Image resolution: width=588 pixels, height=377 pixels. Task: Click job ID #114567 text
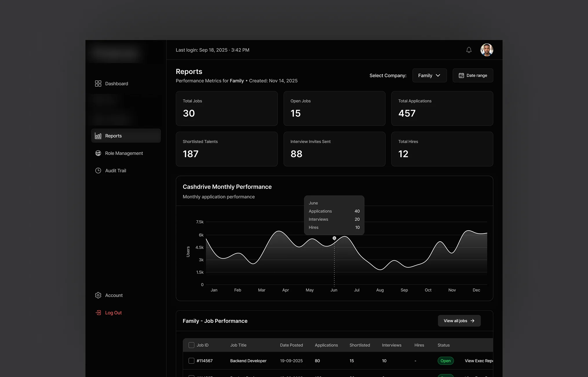click(204, 361)
